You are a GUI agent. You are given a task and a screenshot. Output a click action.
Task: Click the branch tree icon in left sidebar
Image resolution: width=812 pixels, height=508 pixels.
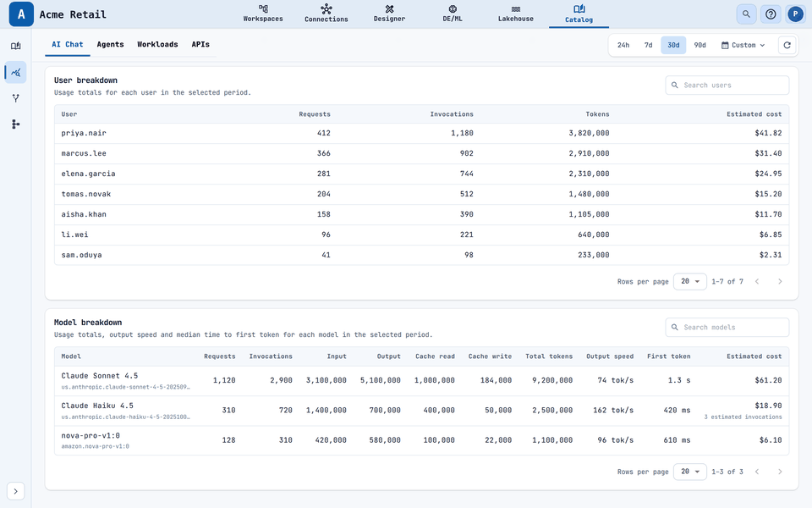[x=15, y=124]
